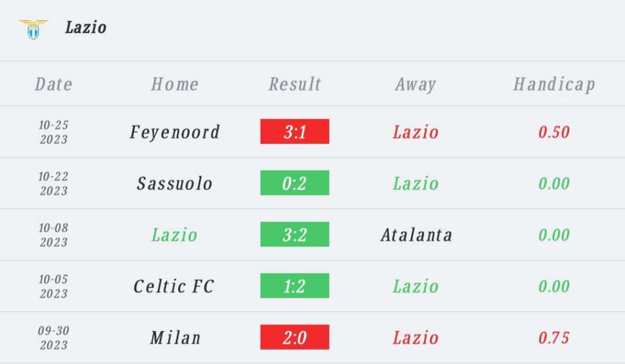The width and height of the screenshot is (625, 364).
Task: Open the Celtic FC team link
Action: pyautogui.click(x=174, y=286)
